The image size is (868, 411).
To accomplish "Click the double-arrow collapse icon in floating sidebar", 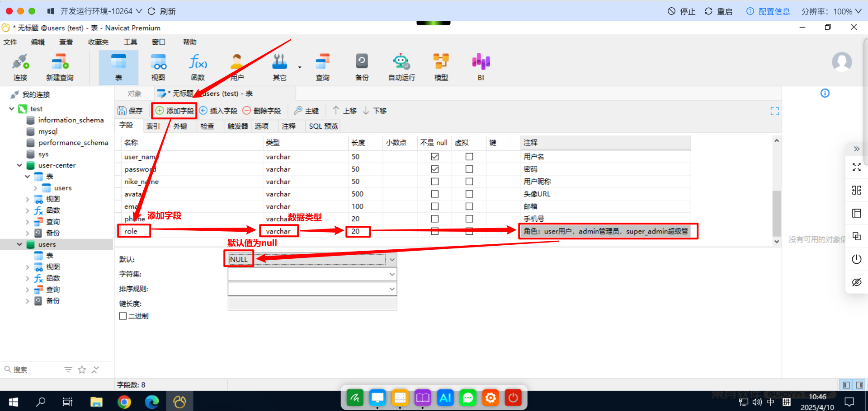I will 857,149.
